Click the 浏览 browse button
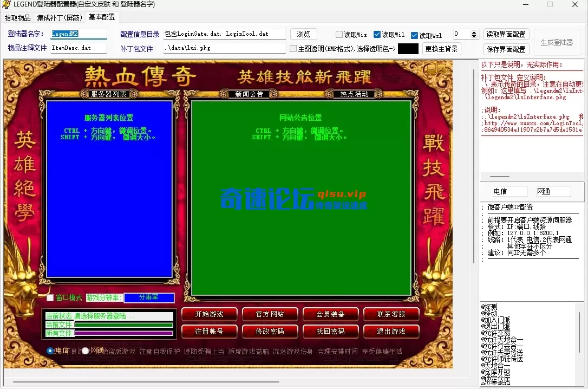Viewport: 588px width, 389px height. click(x=303, y=34)
